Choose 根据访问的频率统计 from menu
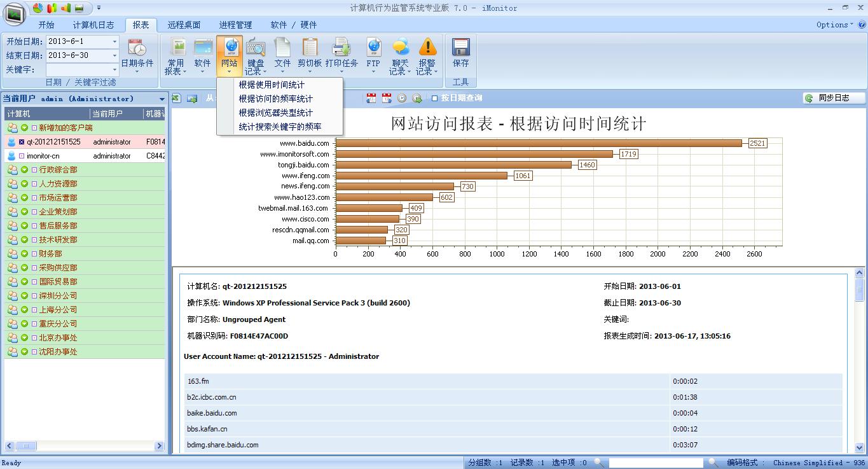Viewport: 868px width, 469px height. pos(280,99)
